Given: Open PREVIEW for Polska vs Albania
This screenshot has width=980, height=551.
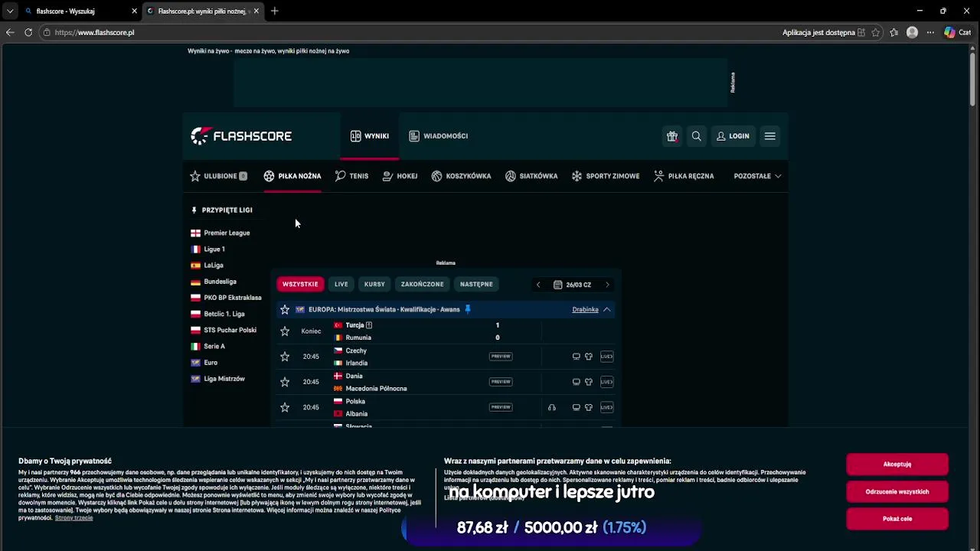Looking at the screenshot, I should click(501, 407).
